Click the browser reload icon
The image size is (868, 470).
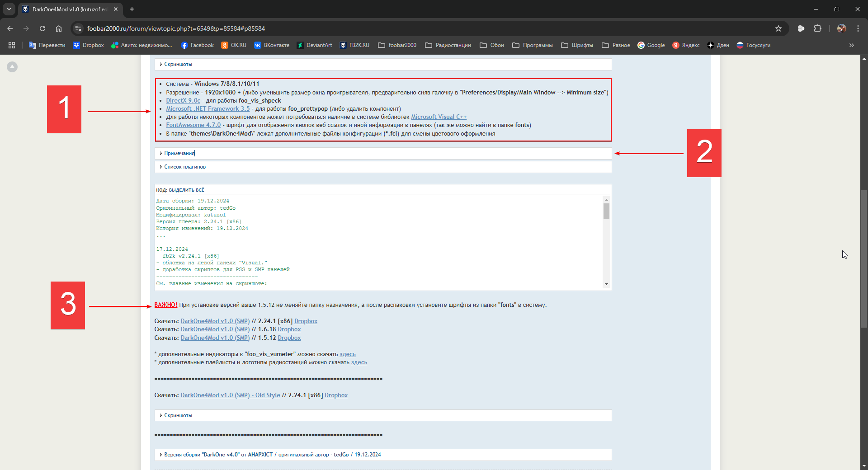click(x=42, y=28)
